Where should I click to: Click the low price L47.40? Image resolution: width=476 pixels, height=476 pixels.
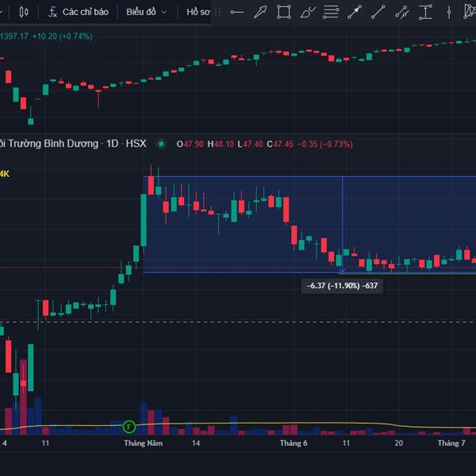click(x=250, y=144)
